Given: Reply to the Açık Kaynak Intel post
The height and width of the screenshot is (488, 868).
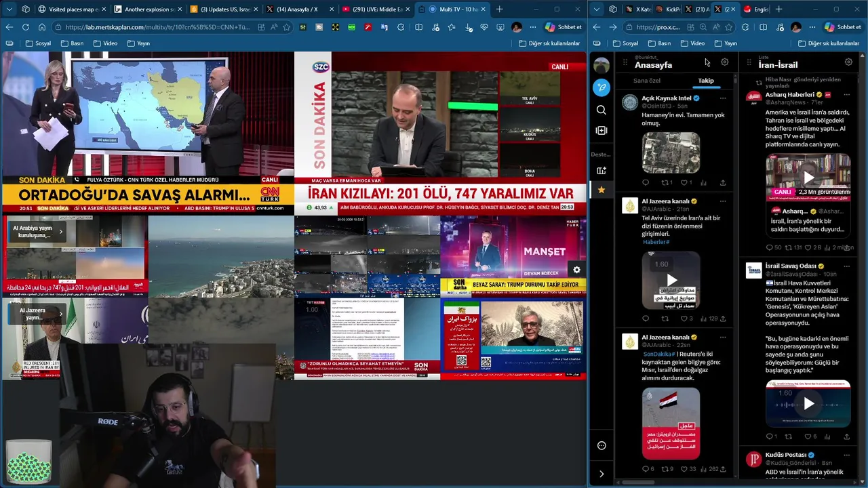Looking at the screenshot, I should click(646, 182).
